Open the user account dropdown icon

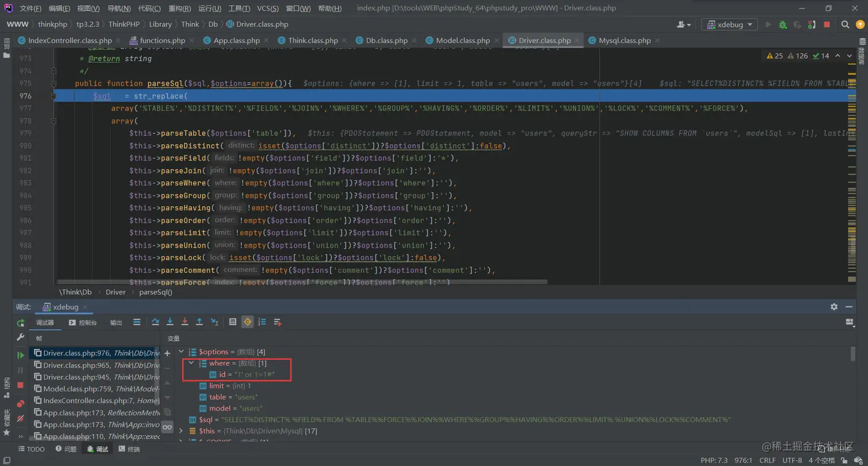click(684, 25)
